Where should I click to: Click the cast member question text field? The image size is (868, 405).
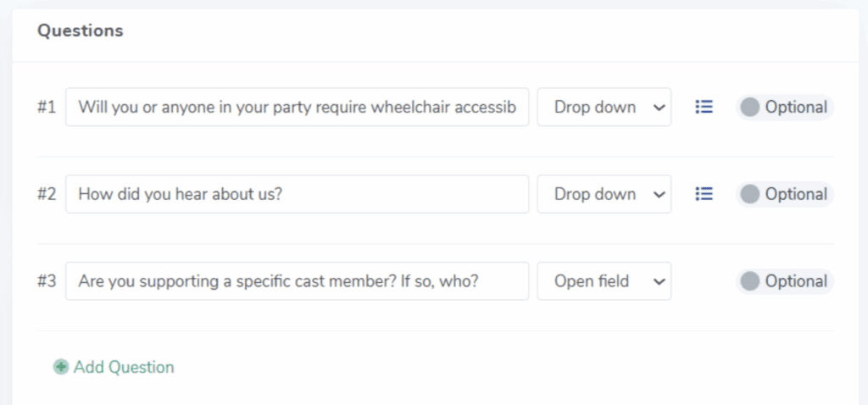click(x=297, y=281)
